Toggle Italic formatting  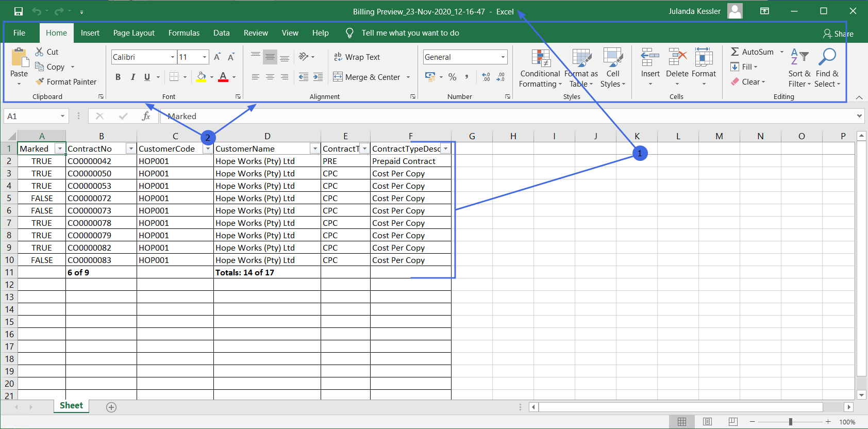133,77
